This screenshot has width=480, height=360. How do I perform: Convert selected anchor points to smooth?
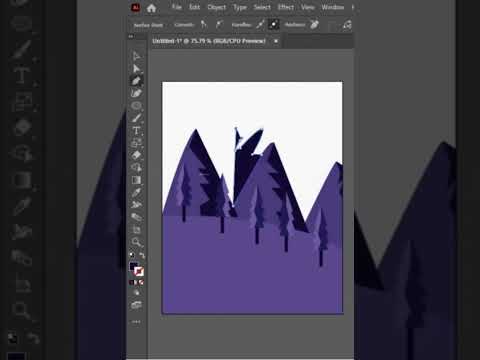pyautogui.click(x=219, y=24)
